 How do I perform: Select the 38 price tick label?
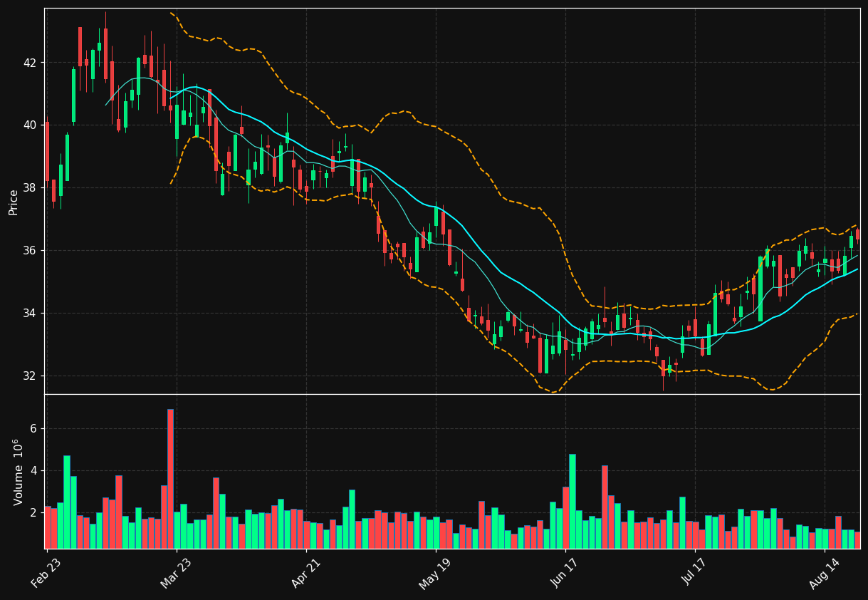[31, 188]
